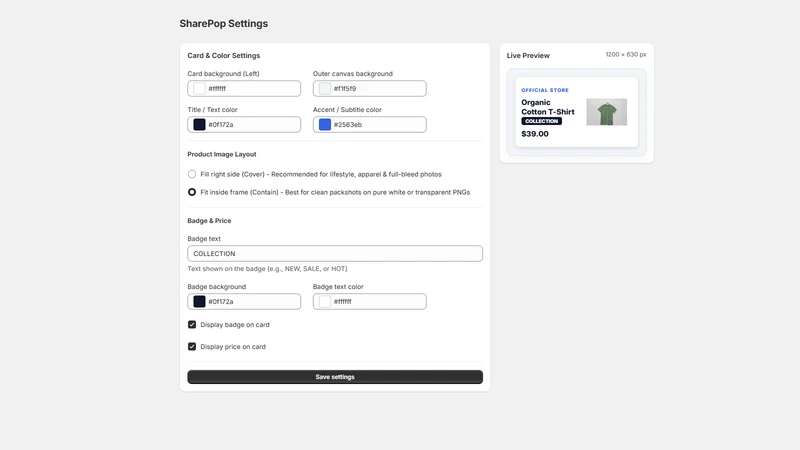This screenshot has width=800, height=450.
Task: Click the COLLECTION badge in preview
Action: click(541, 121)
